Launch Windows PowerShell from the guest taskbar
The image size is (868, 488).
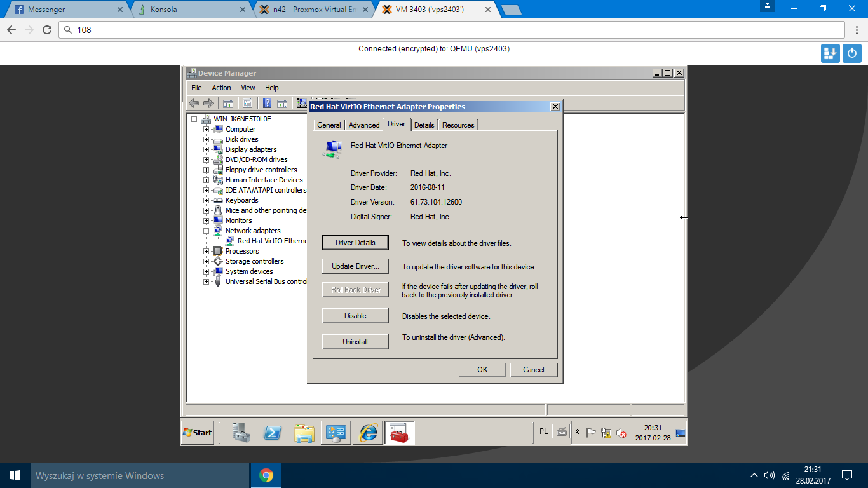(x=273, y=433)
